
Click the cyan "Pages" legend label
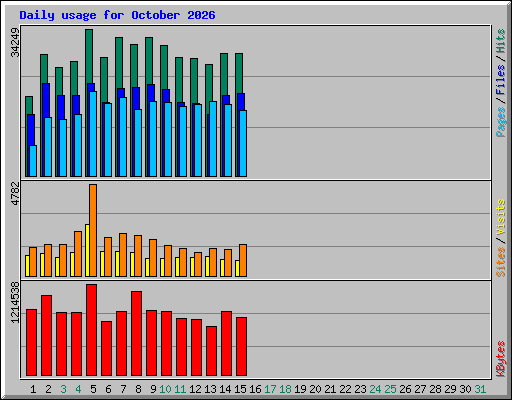(501, 122)
